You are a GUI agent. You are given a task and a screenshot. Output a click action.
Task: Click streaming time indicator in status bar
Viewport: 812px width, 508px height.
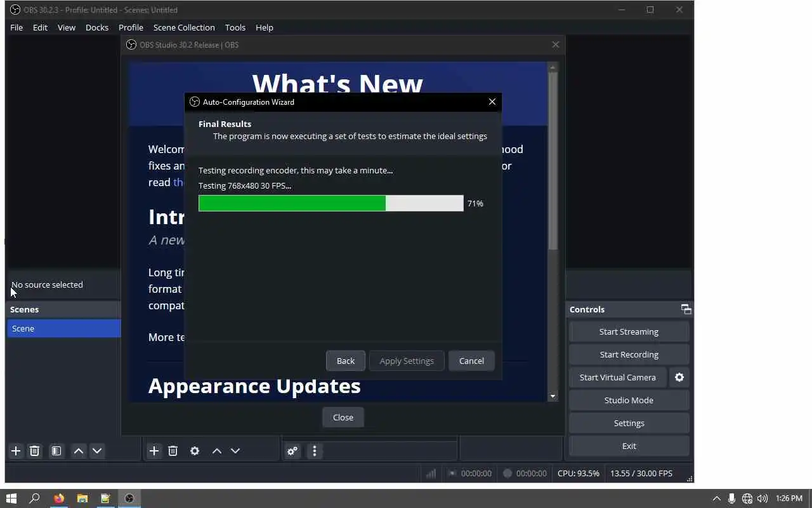pos(469,473)
